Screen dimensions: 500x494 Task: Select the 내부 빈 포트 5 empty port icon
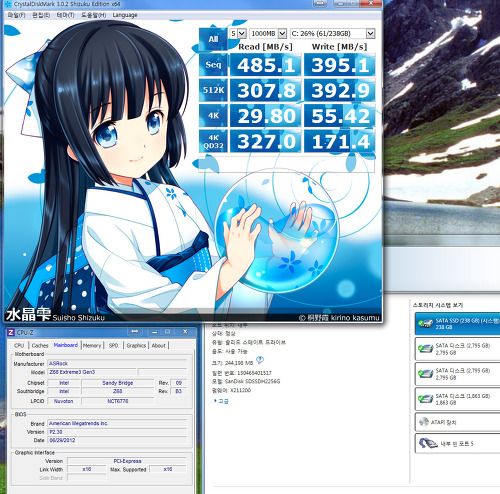[428, 443]
